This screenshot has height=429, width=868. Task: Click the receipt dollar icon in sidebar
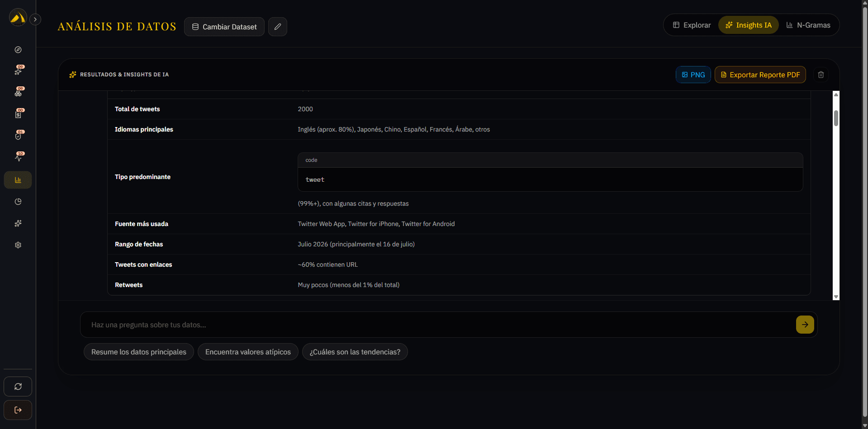(x=18, y=115)
